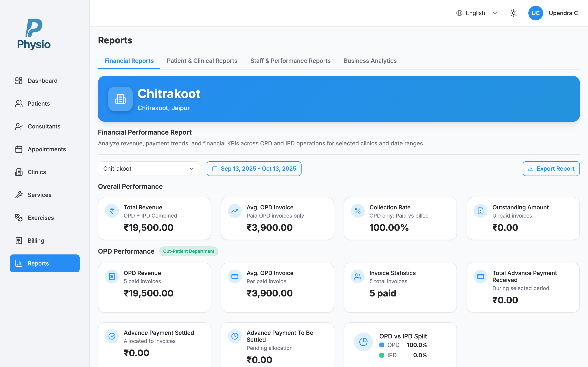Open the Staff & Performance Reports tab
Image resolution: width=588 pixels, height=367 pixels.
point(290,61)
